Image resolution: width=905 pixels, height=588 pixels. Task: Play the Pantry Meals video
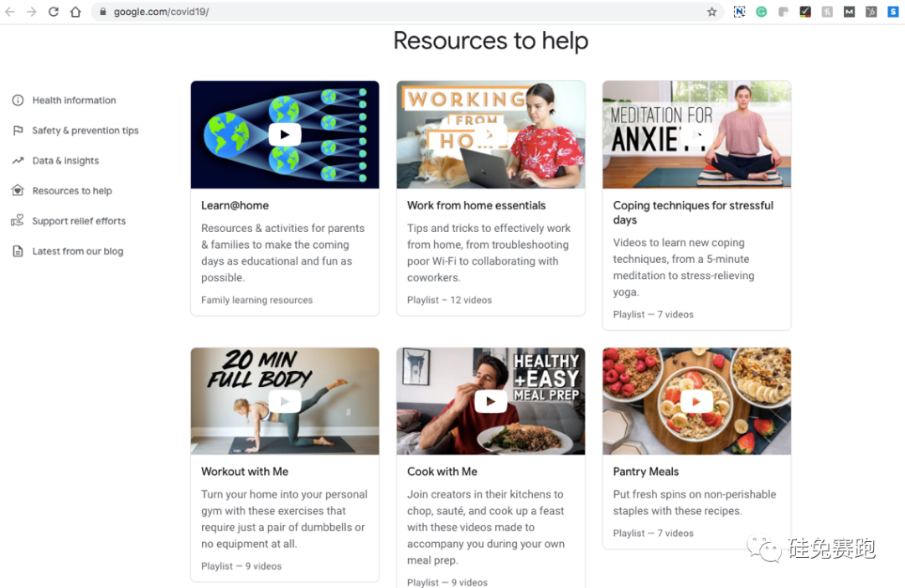(696, 402)
